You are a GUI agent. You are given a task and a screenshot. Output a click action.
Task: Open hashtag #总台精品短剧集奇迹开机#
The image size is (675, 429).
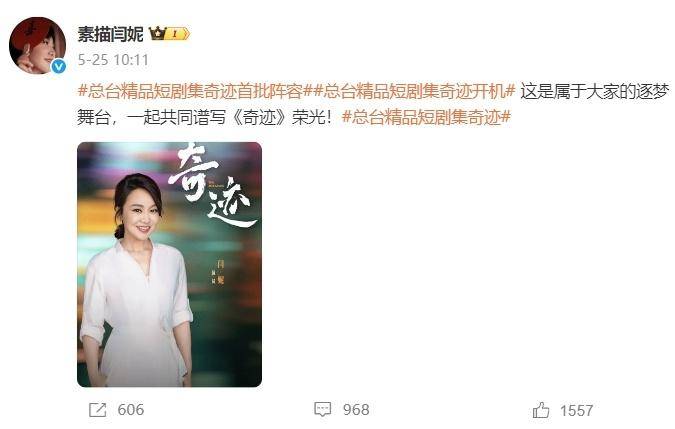(414, 91)
